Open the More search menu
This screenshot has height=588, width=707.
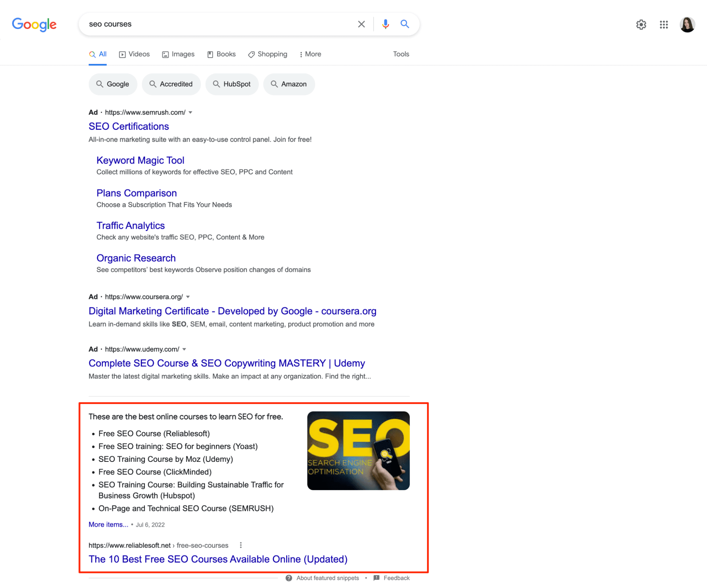pos(310,54)
